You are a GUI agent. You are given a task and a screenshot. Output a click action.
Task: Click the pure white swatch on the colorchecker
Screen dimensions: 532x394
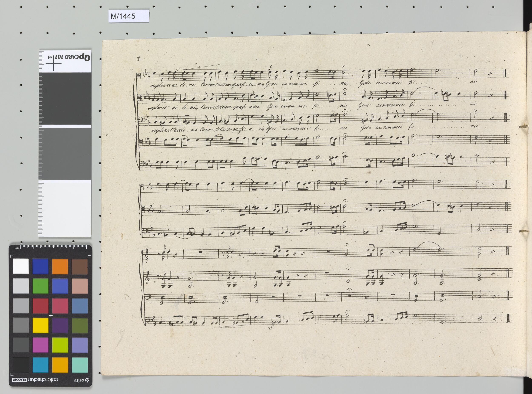21,266
